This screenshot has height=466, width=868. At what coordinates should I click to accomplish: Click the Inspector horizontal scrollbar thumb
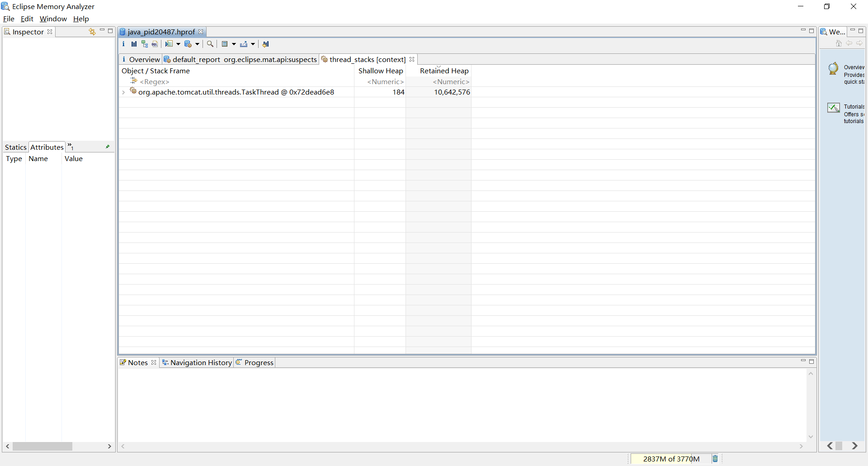click(x=42, y=446)
